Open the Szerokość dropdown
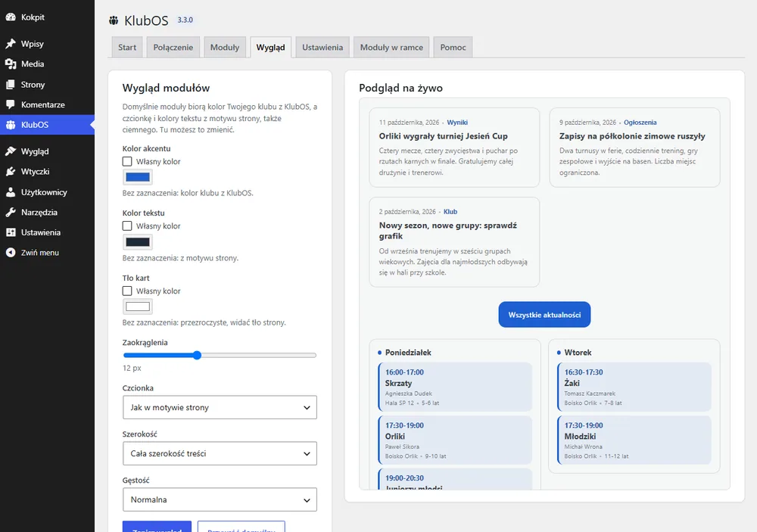This screenshot has height=532, width=757. tap(220, 453)
